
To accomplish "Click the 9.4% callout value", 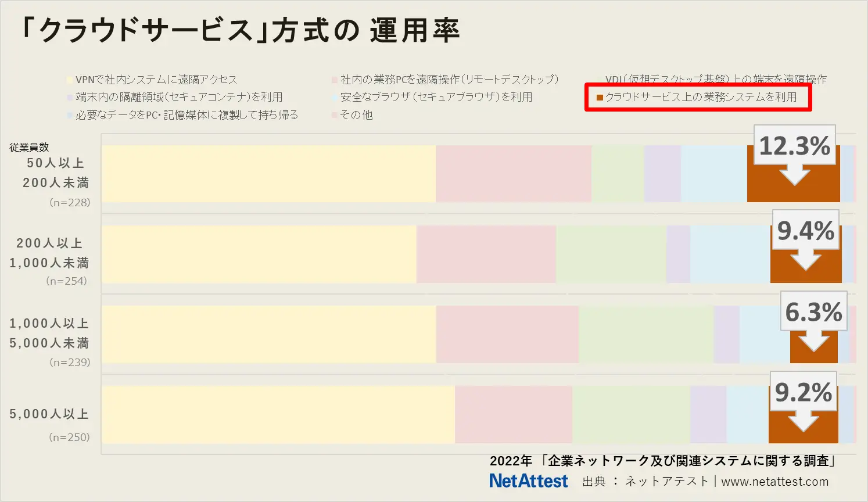I will [x=806, y=231].
